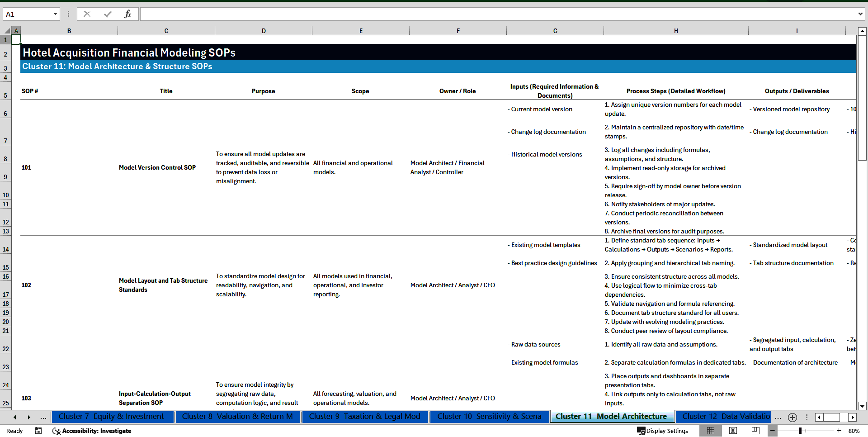The height and width of the screenshot is (437, 868).
Task: Select the Cluster 7 Equity & Investment tab
Action: (x=112, y=416)
